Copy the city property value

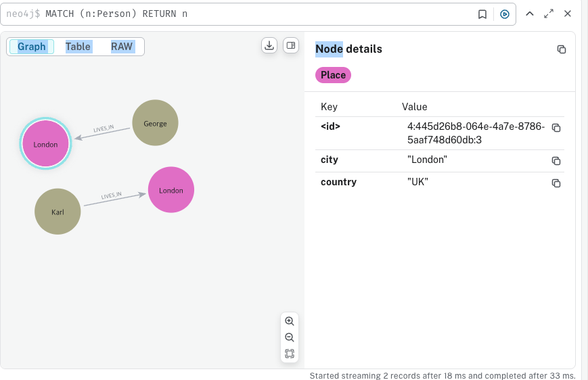click(x=556, y=161)
